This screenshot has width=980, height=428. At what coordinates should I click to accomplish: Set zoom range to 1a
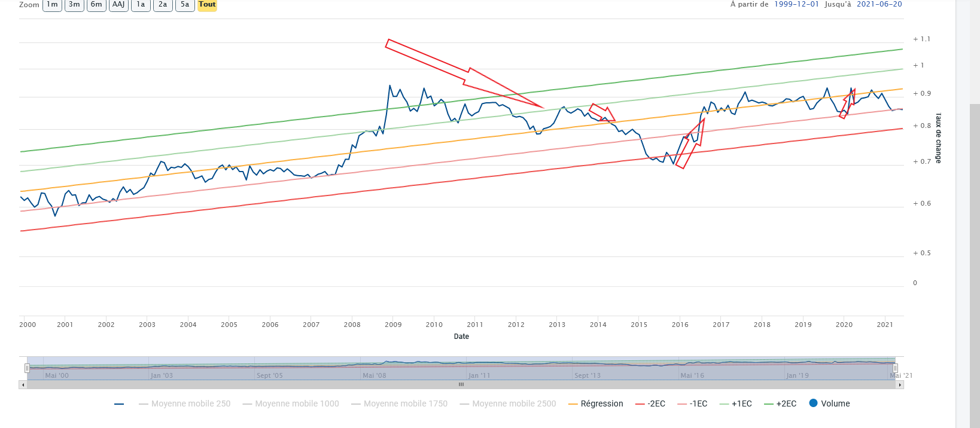click(x=141, y=5)
